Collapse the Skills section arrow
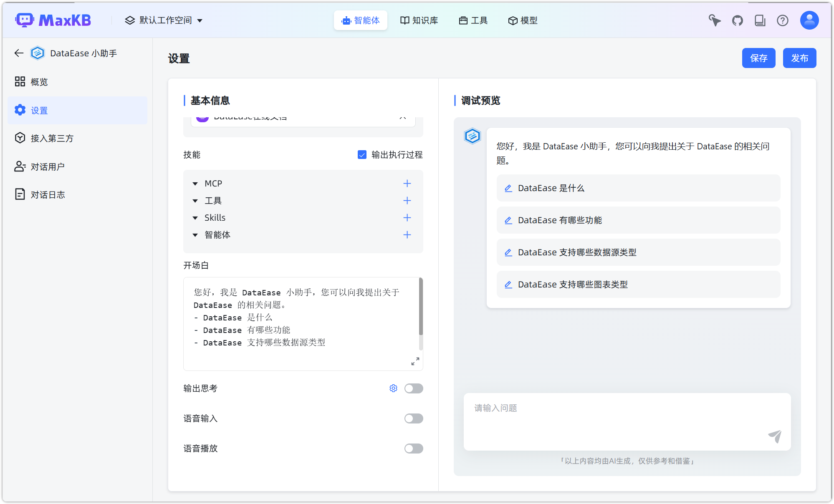The height and width of the screenshot is (504, 834). 195,218
